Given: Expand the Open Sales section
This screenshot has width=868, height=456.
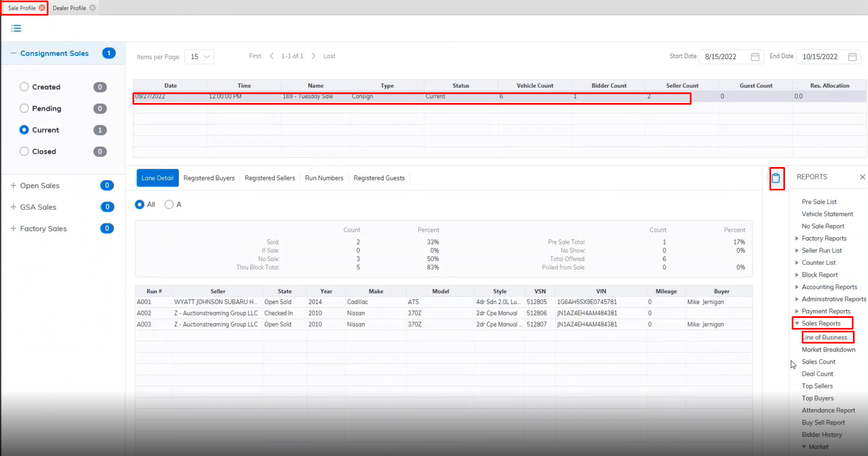Looking at the screenshot, I should pyautogui.click(x=13, y=185).
